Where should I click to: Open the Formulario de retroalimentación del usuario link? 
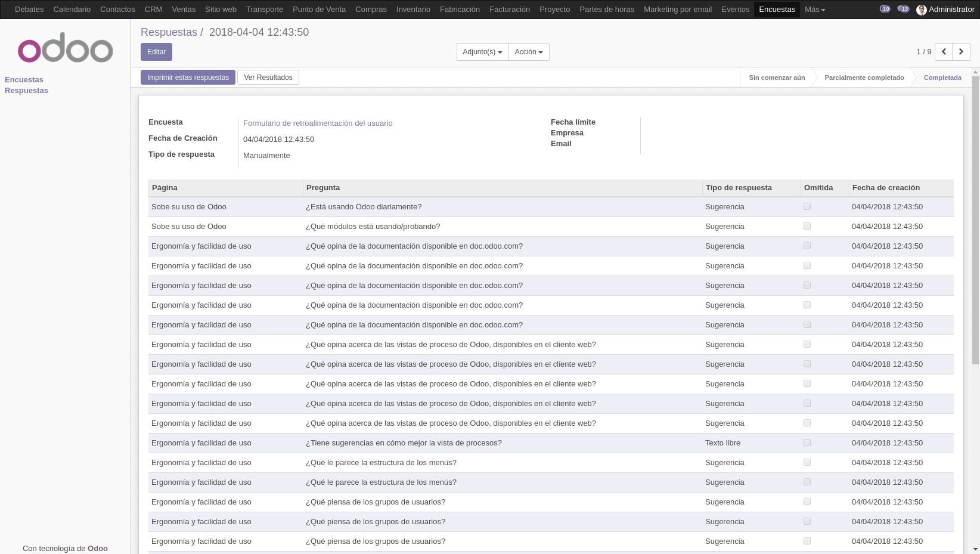pyautogui.click(x=318, y=123)
